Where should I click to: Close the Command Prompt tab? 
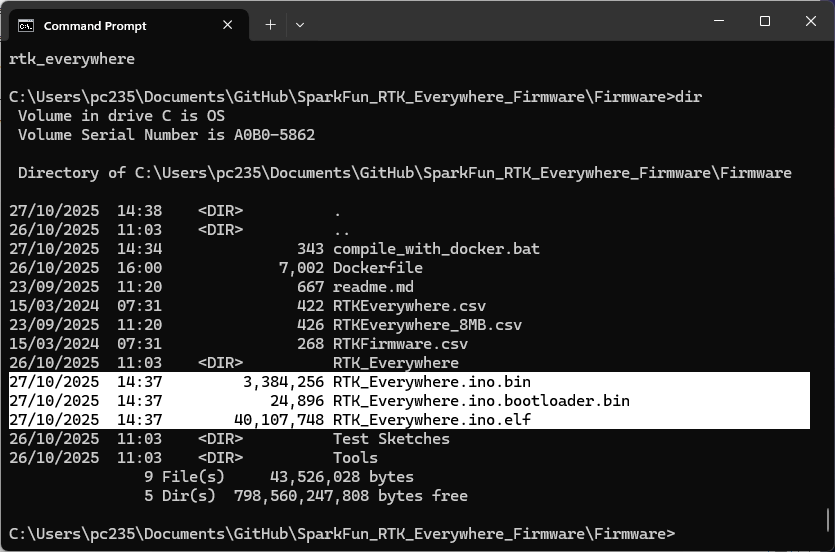point(227,25)
